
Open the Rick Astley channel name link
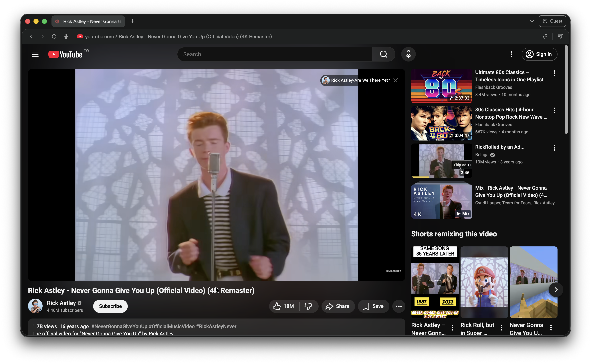click(x=61, y=303)
